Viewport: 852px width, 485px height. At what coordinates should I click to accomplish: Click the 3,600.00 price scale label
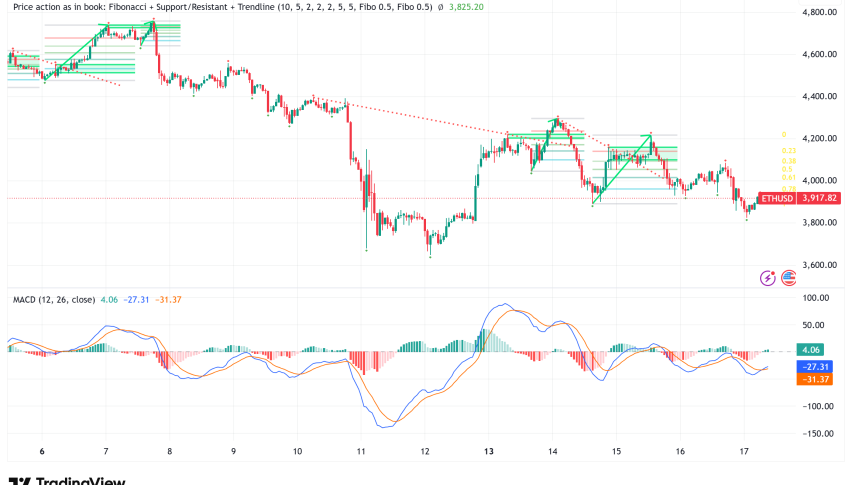(x=822, y=265)
